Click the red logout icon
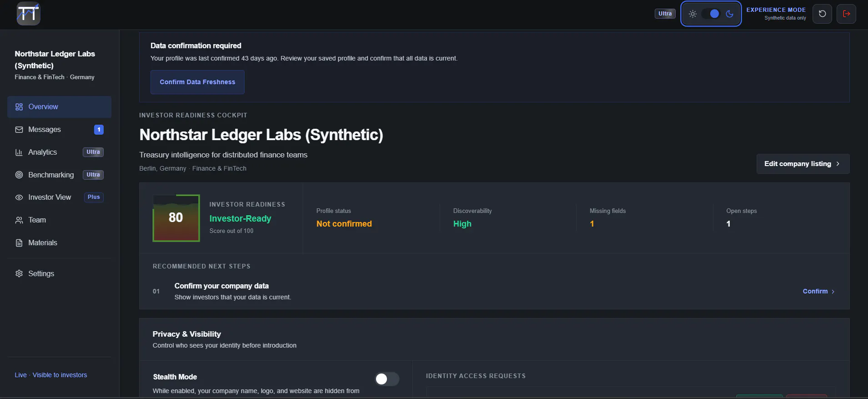868x399 pixels. click(846, 14)
